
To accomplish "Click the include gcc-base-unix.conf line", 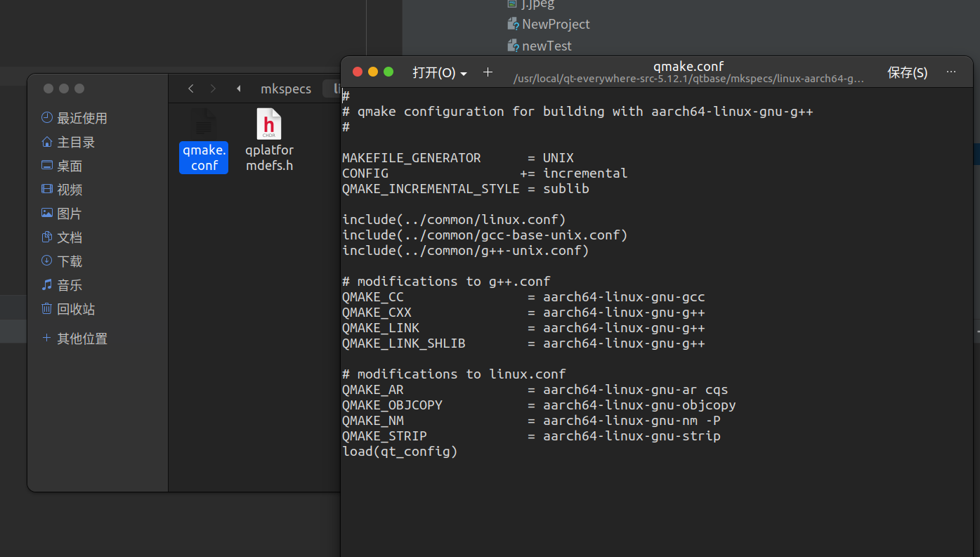I will pyautogui.click(x=485, y=235).
